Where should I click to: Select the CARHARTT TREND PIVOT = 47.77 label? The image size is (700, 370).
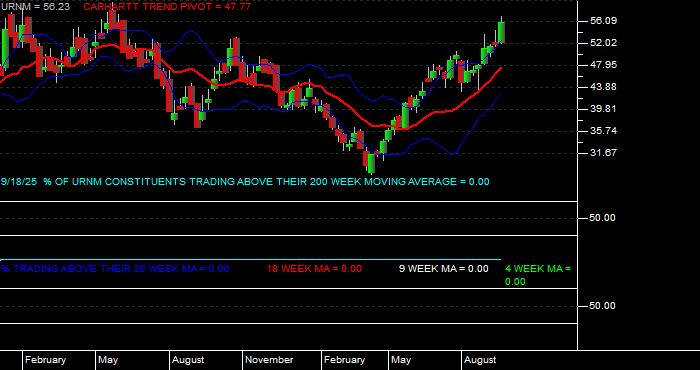click(167, 7)
